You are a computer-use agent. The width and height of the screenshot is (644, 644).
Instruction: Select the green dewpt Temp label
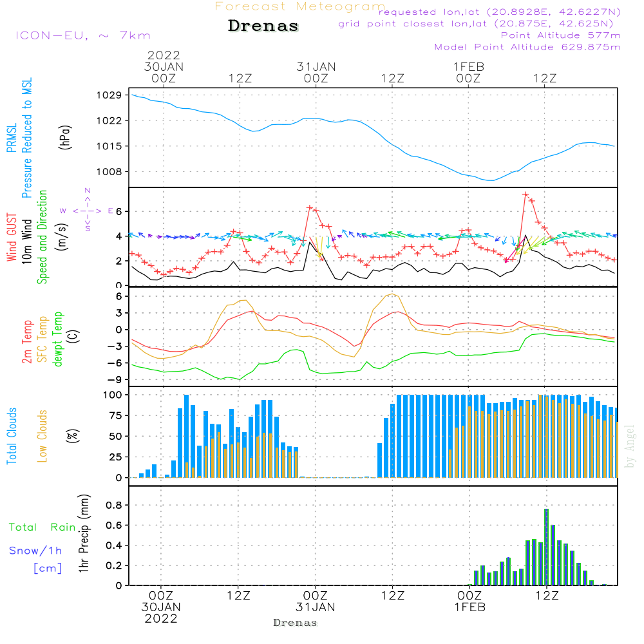[x=58, y=338]
